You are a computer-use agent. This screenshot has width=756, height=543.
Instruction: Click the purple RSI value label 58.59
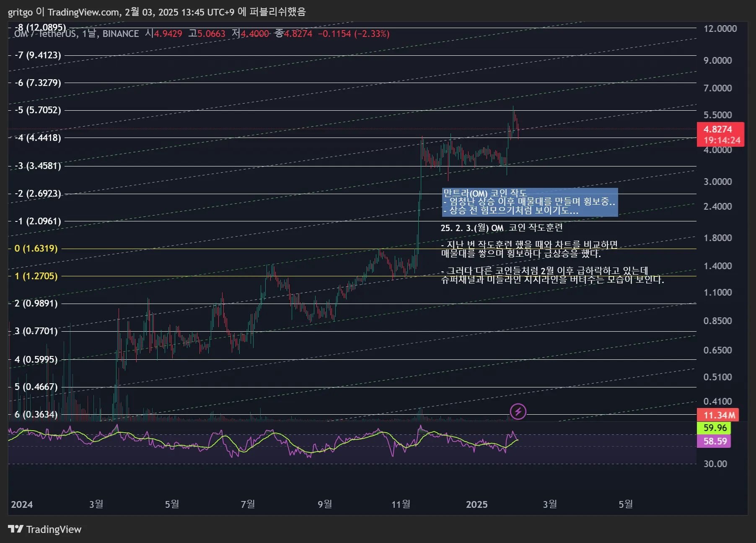click(x=714, y=441)
